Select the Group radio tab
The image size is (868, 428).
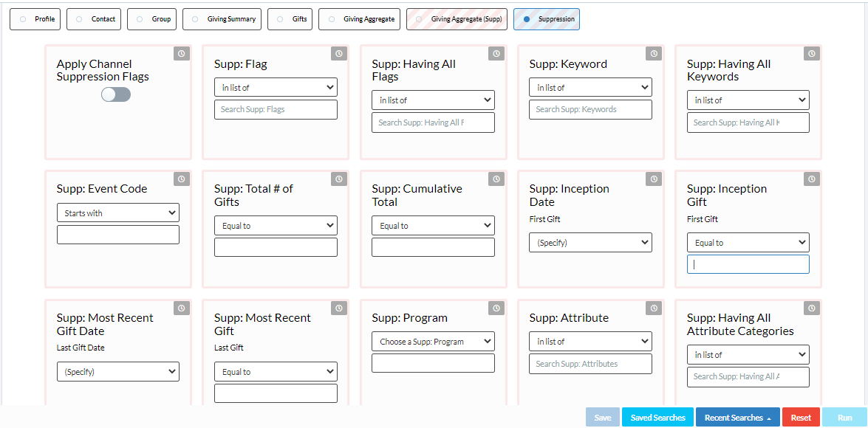pos(151,18)
